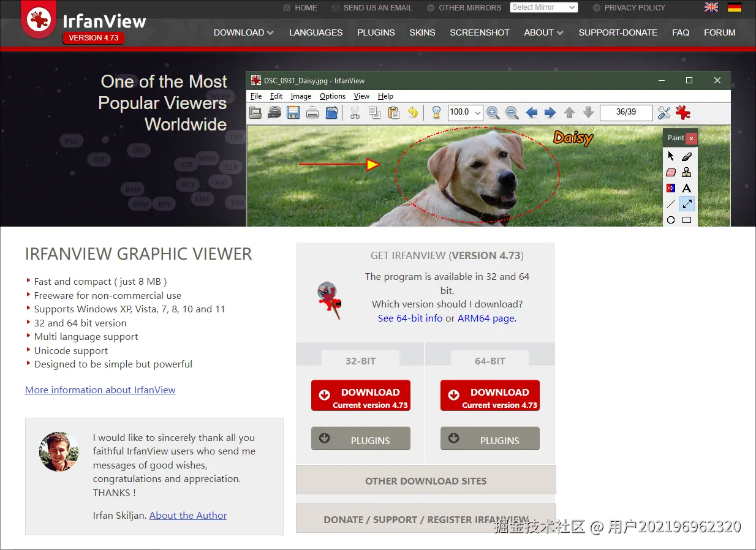The height and width of the screenshot is (550, 756).
Task: Select the eraser tool in Paint panel
Action: click(671, 172)
